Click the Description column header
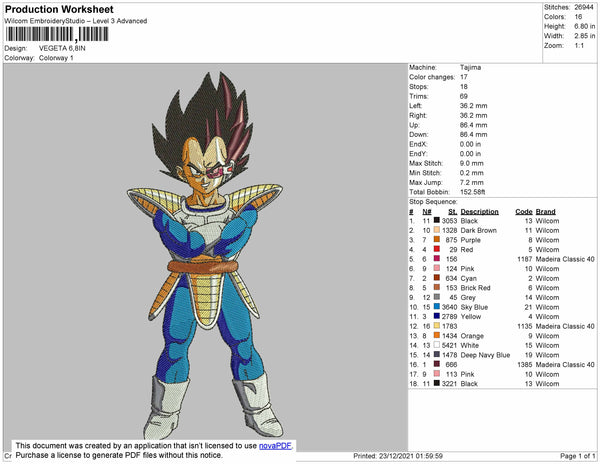This screenshot has width=600, height=464. click(479, 212)
